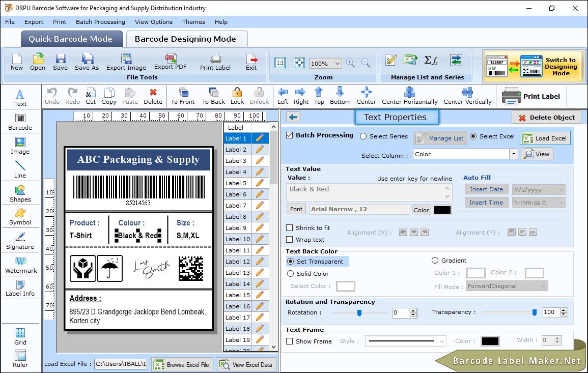Screen dimensions: 588x373
Task: Increase the Transparency stepper value
Action: coord(563,310)
